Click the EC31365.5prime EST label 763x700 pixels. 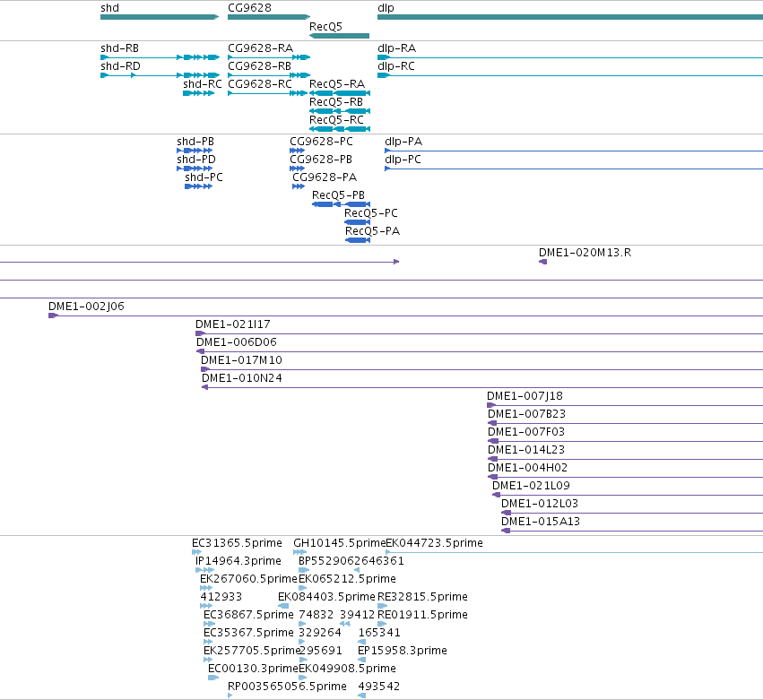[x=237, y=543]
